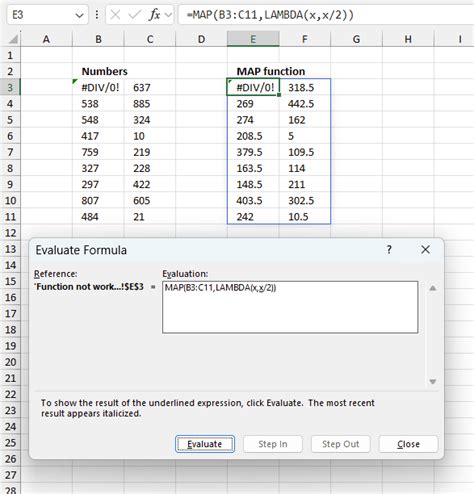Select cell B3 with #DIV/0! error

coord(98,87)
